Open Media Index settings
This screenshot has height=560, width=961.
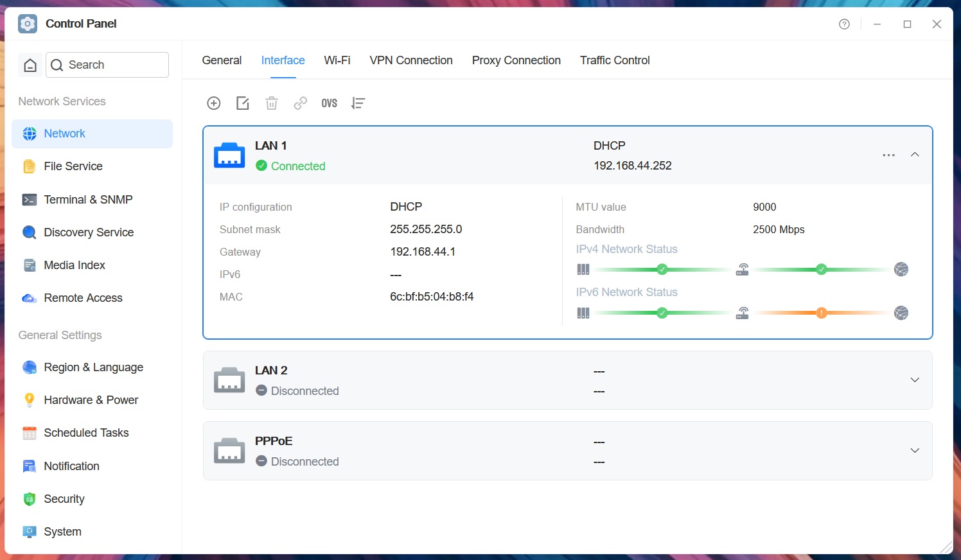click(x=92, y=265)
